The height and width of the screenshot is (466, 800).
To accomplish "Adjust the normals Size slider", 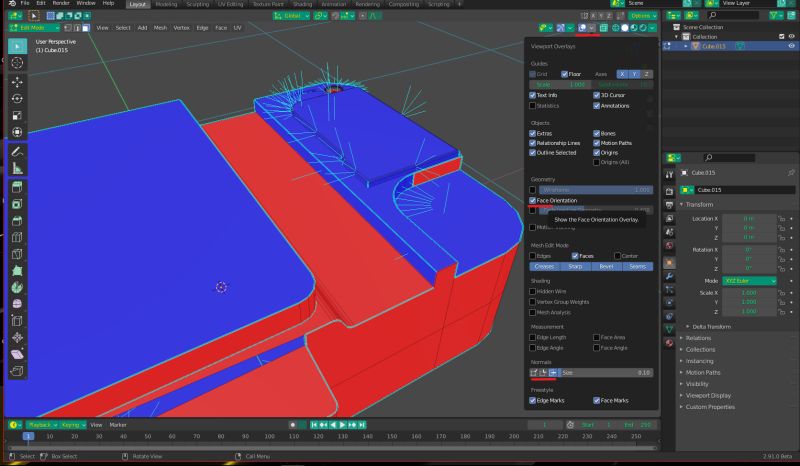I will (x=607, y=373).
